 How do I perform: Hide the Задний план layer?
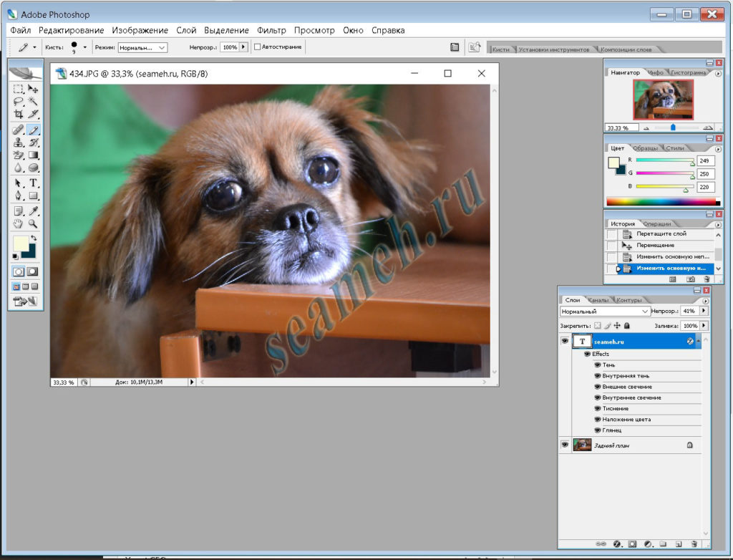[565, 445]
